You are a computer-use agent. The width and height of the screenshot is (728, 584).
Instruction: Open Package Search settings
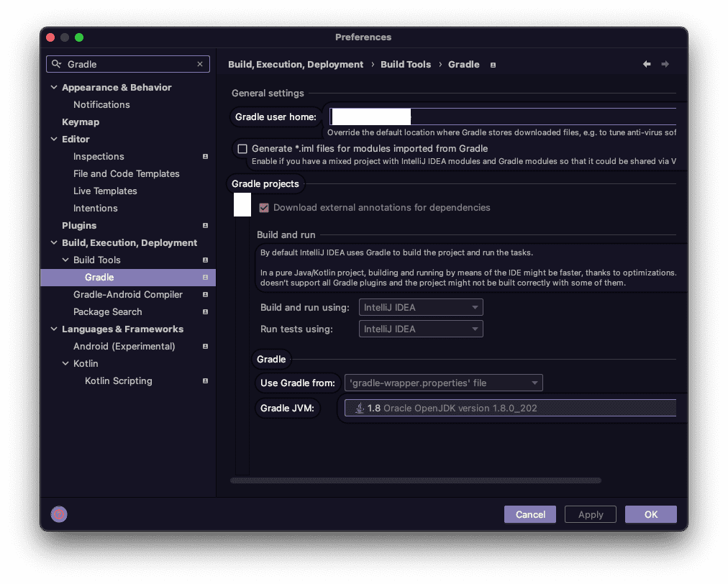[x=108, y=311]
